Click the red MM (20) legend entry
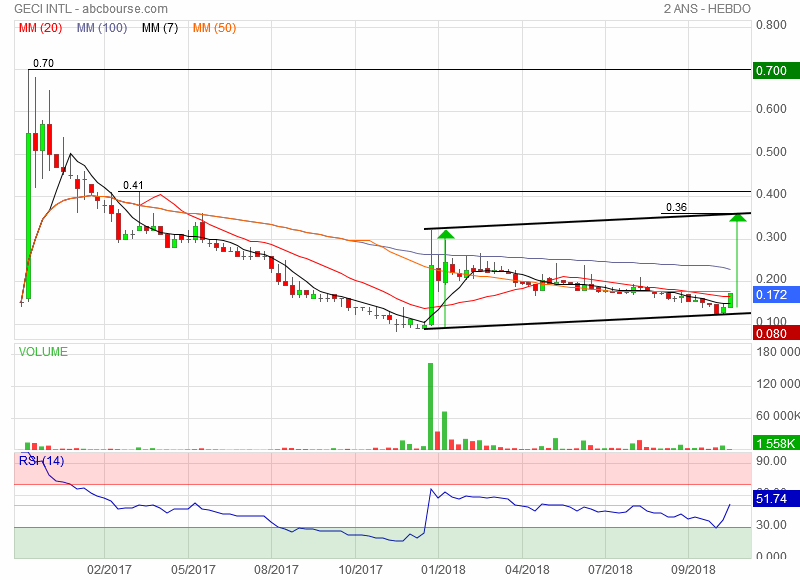Image resolution: width=800 pixels, height=580 pixels. click(x=40, y=28)
